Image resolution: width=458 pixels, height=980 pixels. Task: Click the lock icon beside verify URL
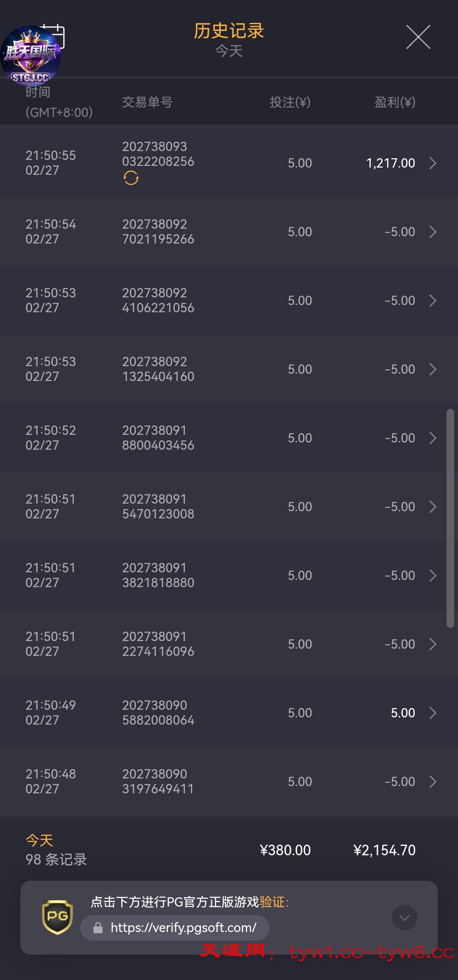(98, 928)
